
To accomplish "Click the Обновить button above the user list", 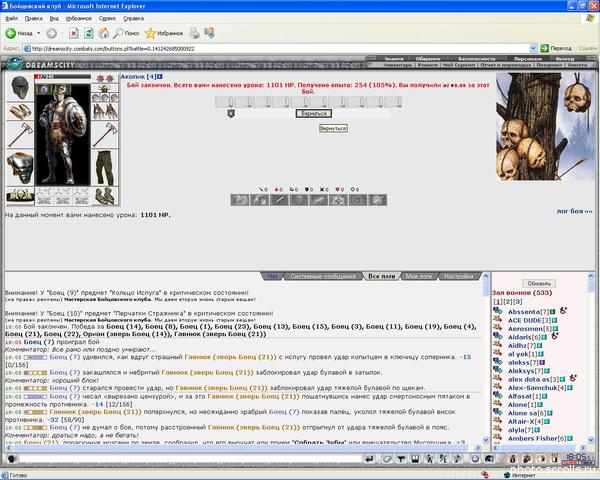I will tap(539, 284).
